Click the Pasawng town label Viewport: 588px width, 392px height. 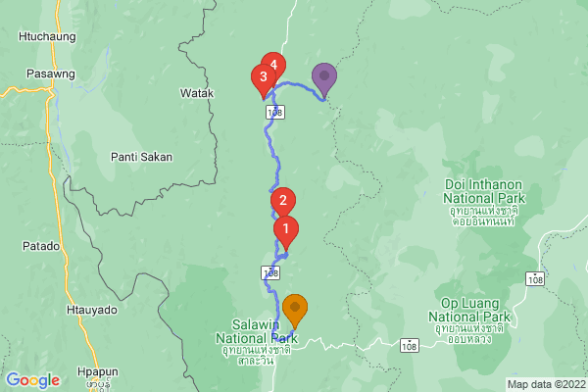(51, 73)
